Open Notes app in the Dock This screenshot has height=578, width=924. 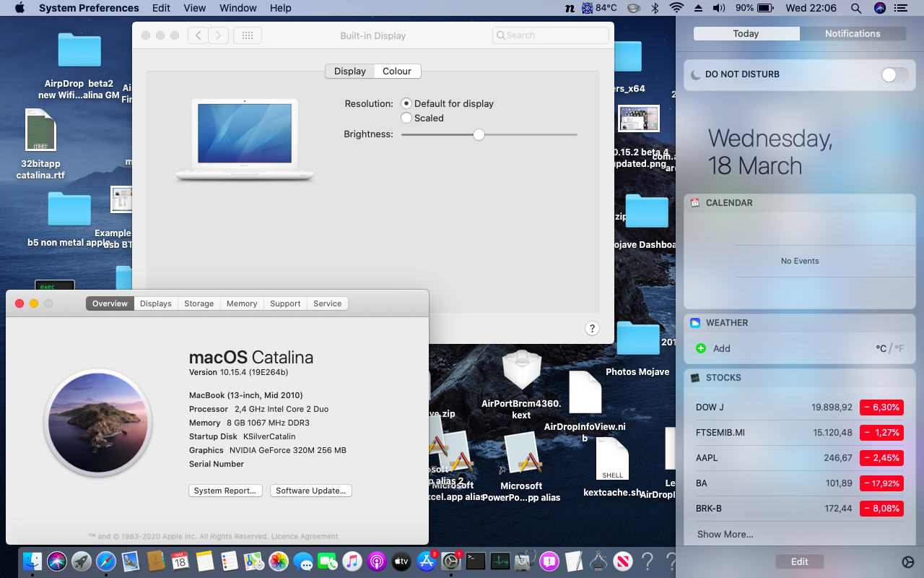204,561
